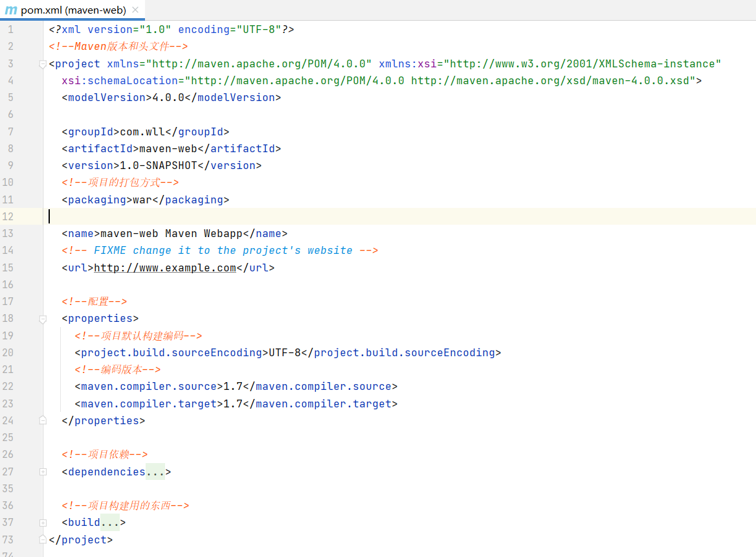Click the name value maven-web Maven Webapp
The height and width of the screenshot is (557, 756).
point(171,233)
